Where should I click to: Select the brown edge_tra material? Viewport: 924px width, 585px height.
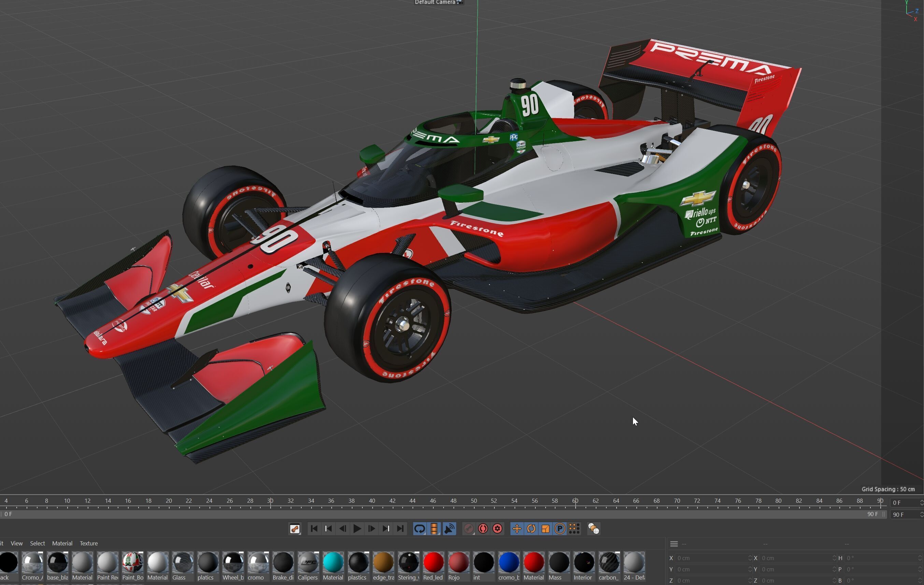point(383,562)
